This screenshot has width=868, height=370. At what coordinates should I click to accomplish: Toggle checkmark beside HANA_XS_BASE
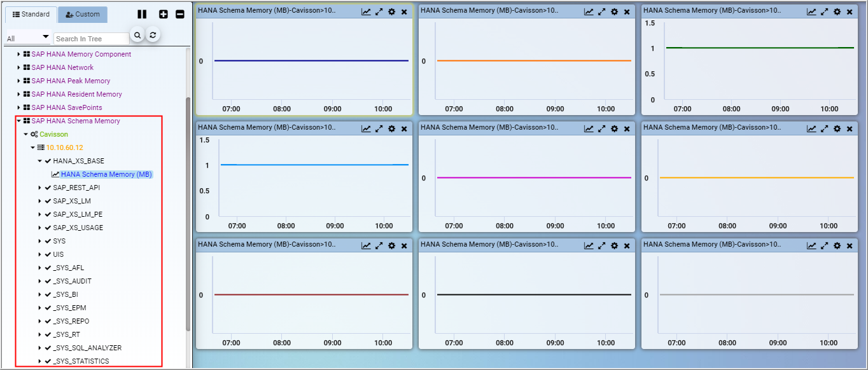pos(48,161)
